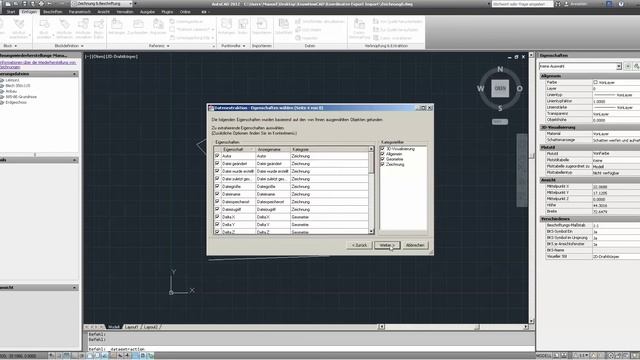The image size is (640, 360).
Task: Click the Schriftfeld icon in ribbon
Action: pos(283,27)
